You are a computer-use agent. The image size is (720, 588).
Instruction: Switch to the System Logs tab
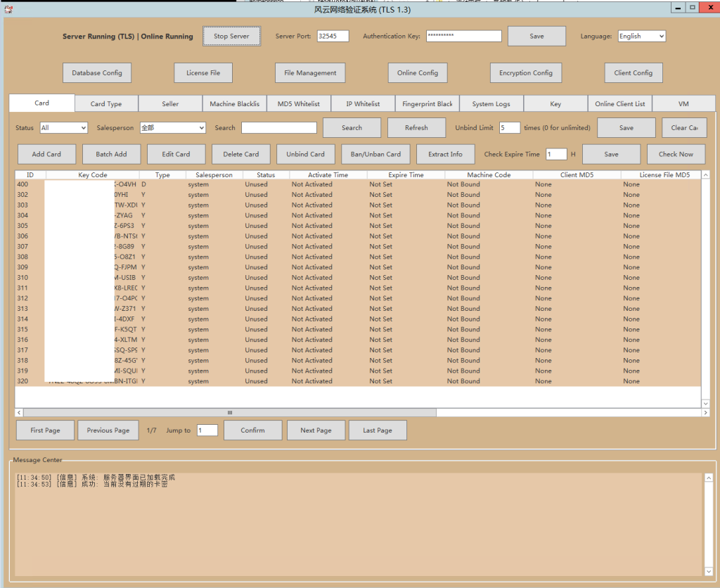point(491,104)
